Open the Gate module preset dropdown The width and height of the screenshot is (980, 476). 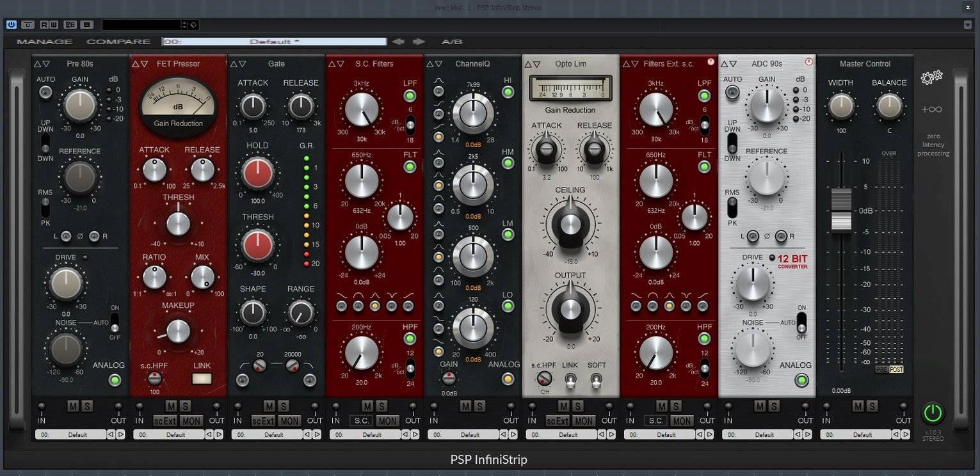(x=267, y=434)
